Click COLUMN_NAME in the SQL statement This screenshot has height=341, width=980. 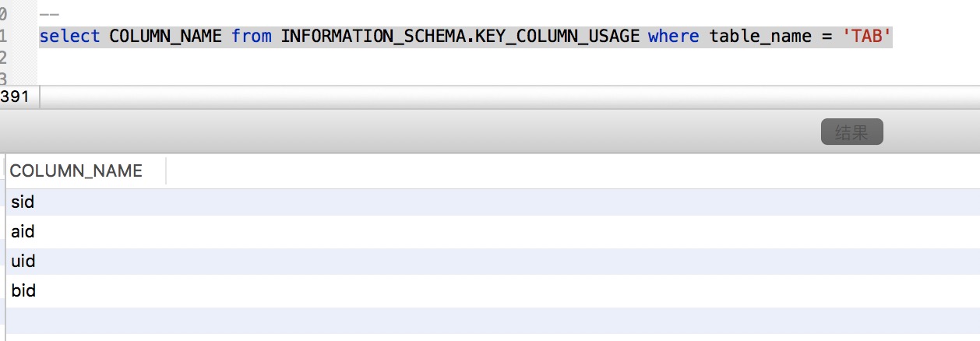point(165,36)
